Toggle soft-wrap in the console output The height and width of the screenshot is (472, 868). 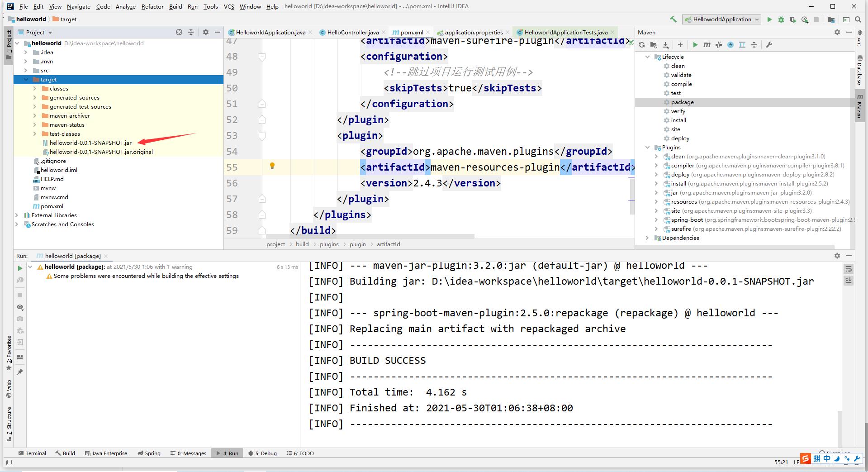click(x=849, y=269)
